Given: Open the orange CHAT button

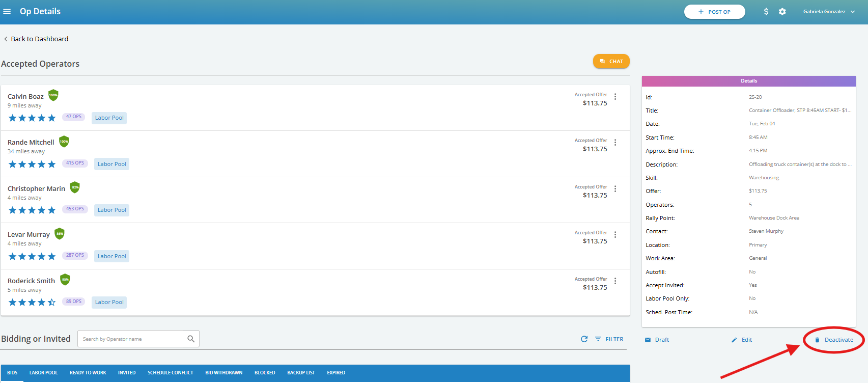Looking at the screenshot, I should tap(611, 61).
